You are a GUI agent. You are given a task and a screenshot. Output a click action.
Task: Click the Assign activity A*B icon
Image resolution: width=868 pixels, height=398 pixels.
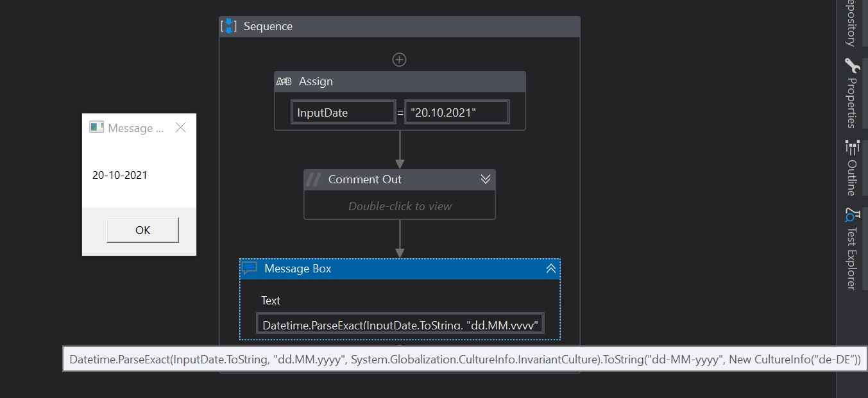pos(284,82)
